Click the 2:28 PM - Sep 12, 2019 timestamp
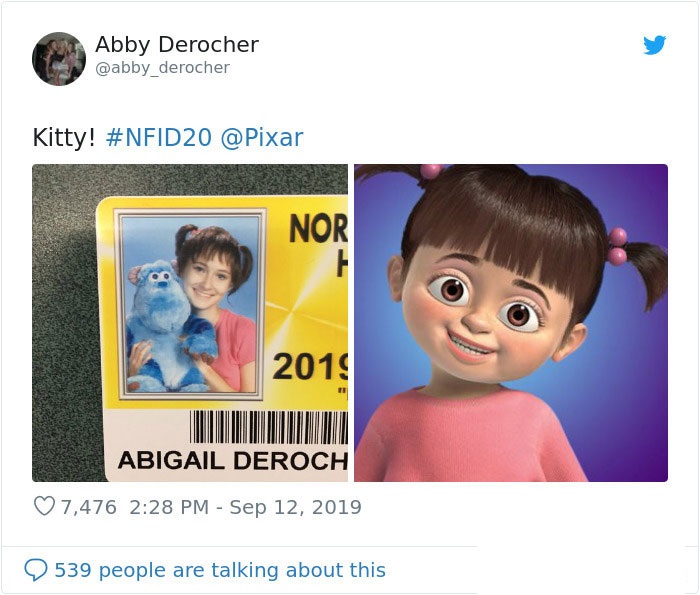 tap(245, 507)
